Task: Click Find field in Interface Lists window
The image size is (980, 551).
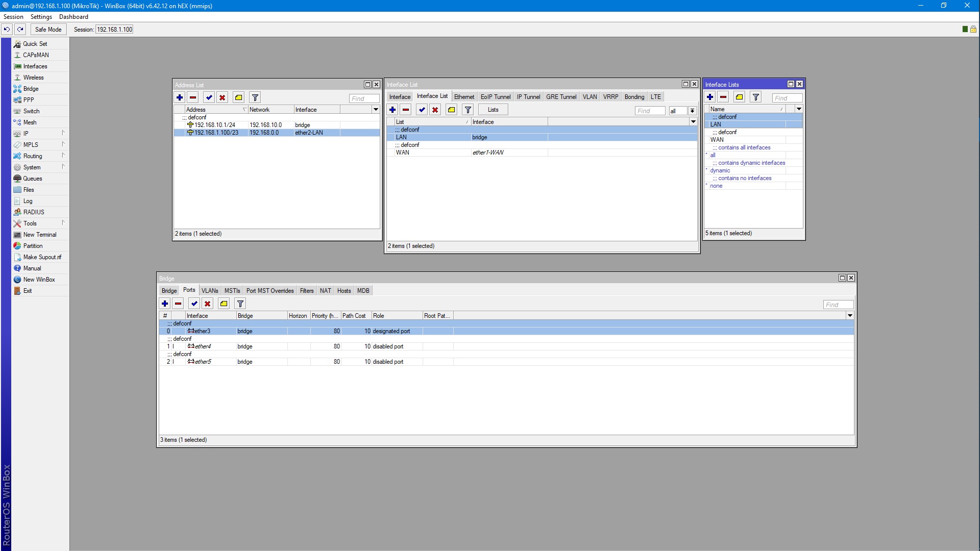Action: pyautogui.click(x=787, y=98)
